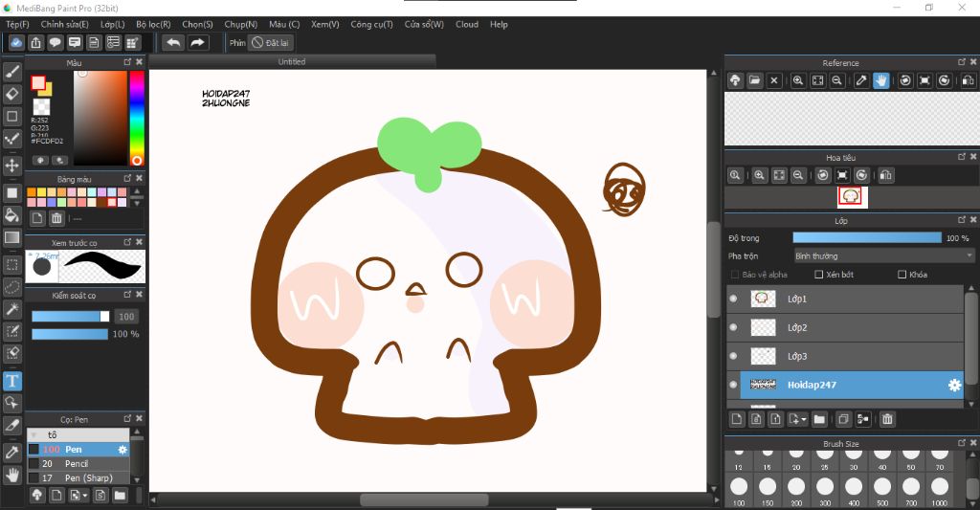Screen dimensions: 980x510
Task: Delete palette color with trash icon
Action: click(56, 218)
